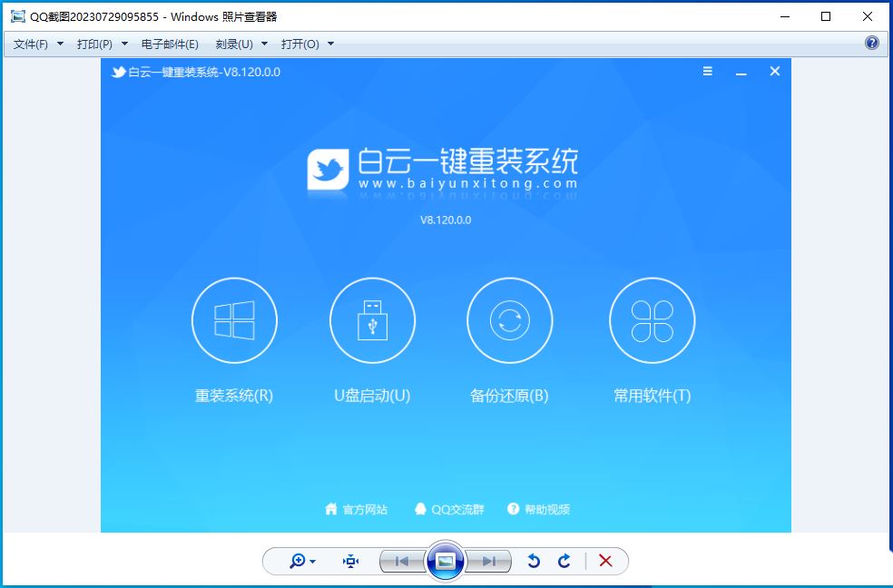Screen dimensions: 893x588
Task: Click the 重装系统 Windows logo circle icon
Action: tap(235, 320)
